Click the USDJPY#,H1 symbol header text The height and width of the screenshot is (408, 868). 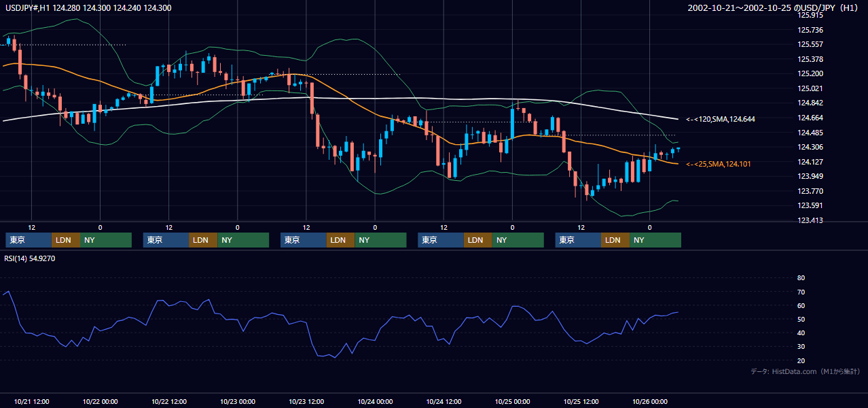point(88,7)
